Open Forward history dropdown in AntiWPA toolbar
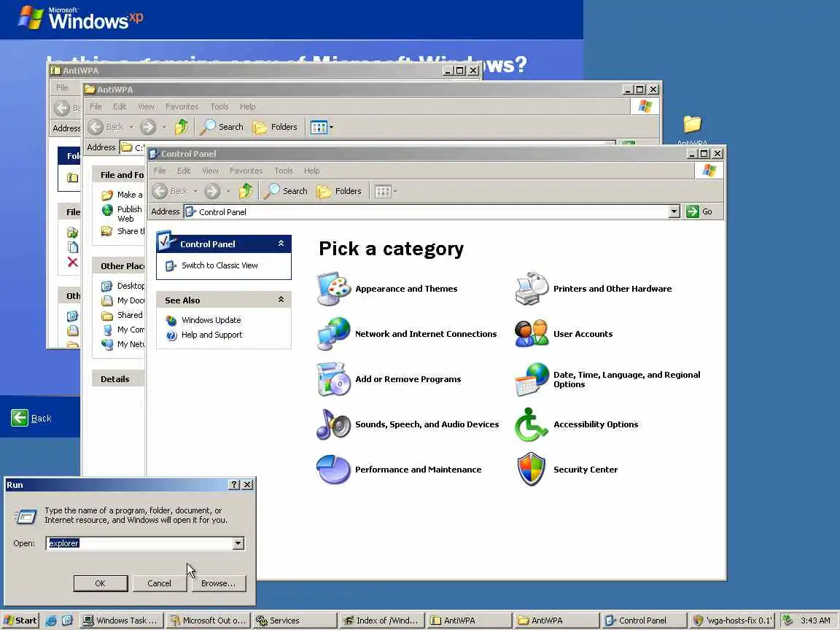Viewport: 840px width, 630px height. click(165, 127)
